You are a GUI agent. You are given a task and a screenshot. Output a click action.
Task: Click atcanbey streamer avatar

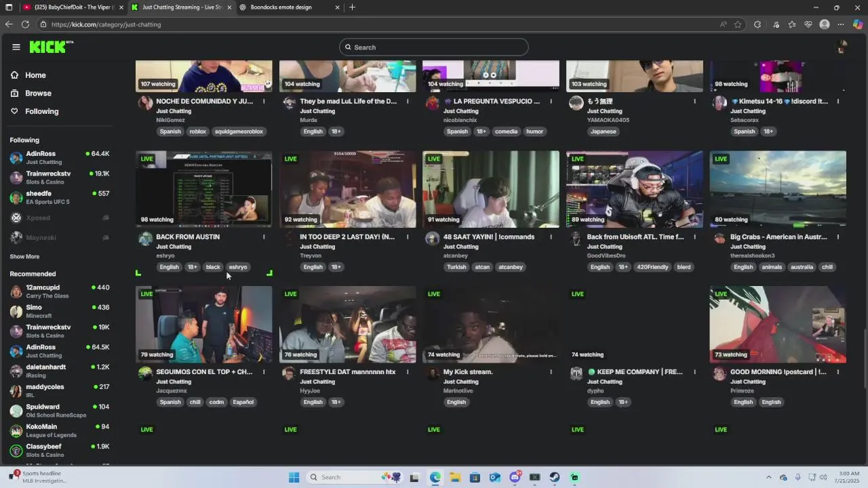tap(432, 239)
